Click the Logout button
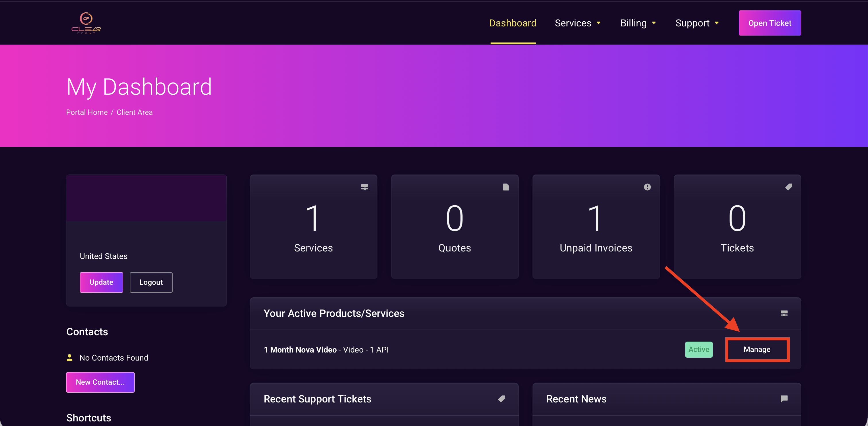This screenshot has height=426, width=868. tap(151, 282)
